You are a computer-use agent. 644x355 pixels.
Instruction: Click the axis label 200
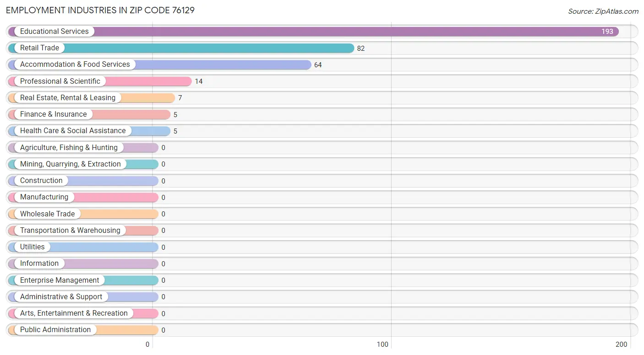(x=621, y=344)
